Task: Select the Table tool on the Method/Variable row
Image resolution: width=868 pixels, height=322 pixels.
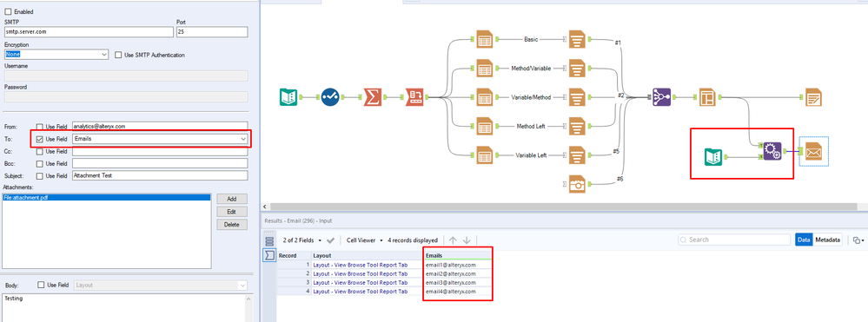Action: (x=484, y=69)
